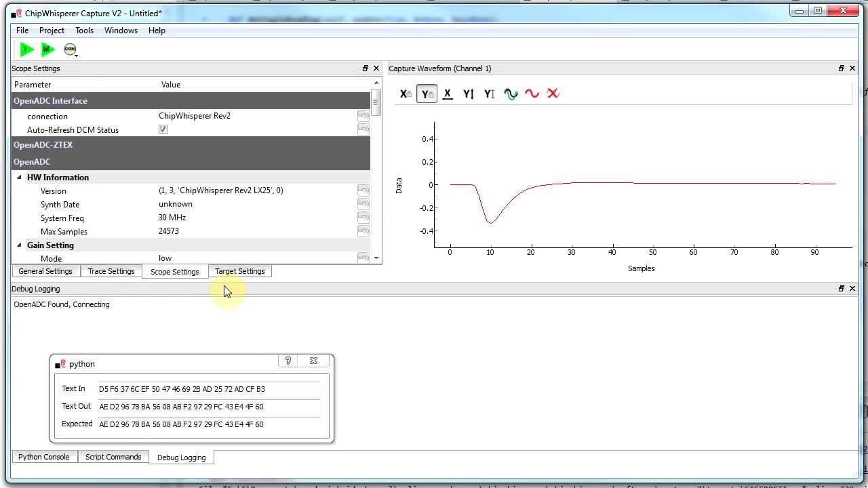Switch to the General Settings tab
This screenshot has height=488, width=868.
(x=45, y=271)
